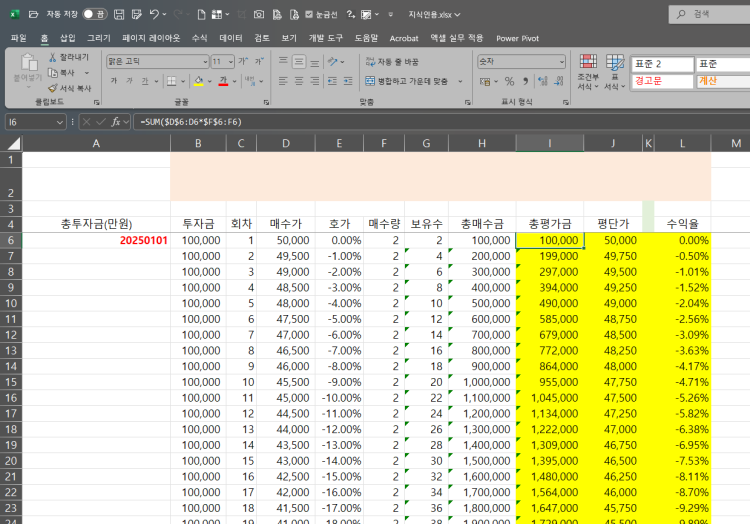Click the camera icon in the quick access toolbar
This screenshot has height=524, width=750.
tap(259, 15)
